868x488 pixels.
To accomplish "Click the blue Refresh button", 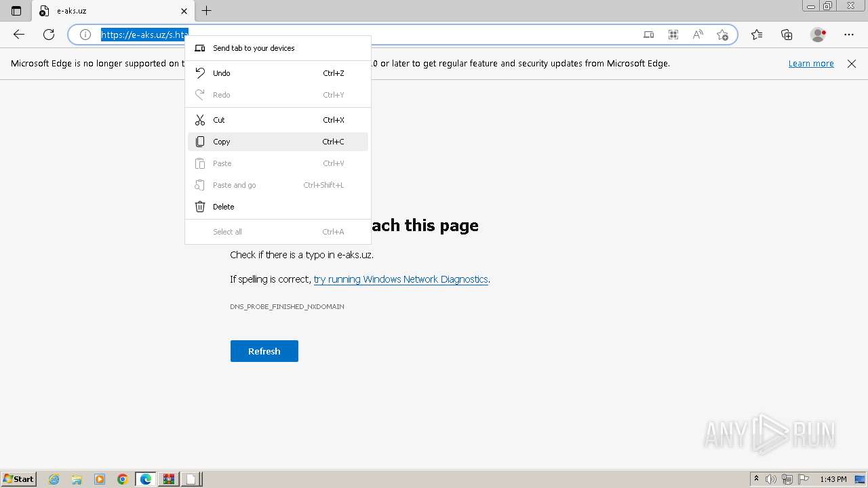I will point(264,351).
